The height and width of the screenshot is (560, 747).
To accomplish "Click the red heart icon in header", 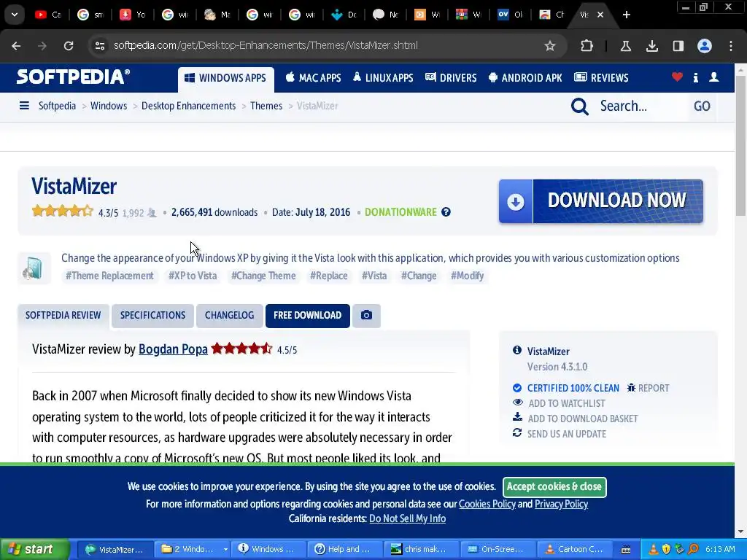I will pyautogui.click(x=677, y=77).
